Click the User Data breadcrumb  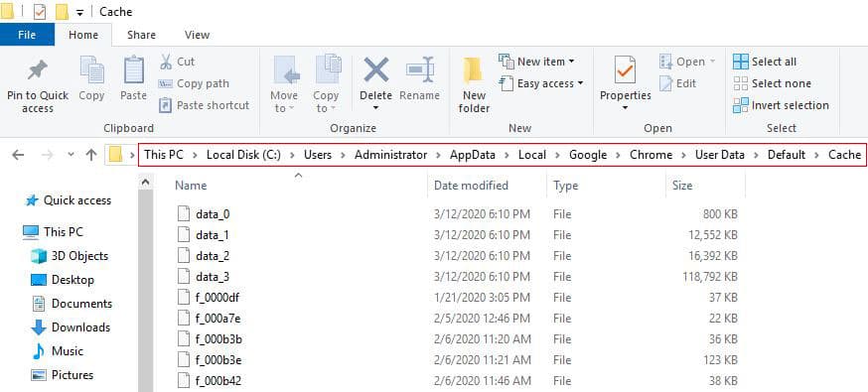pos(720,155)
